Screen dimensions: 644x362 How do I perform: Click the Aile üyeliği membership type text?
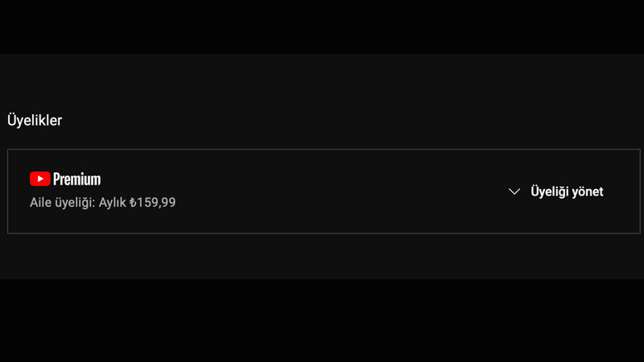(62, 203)
